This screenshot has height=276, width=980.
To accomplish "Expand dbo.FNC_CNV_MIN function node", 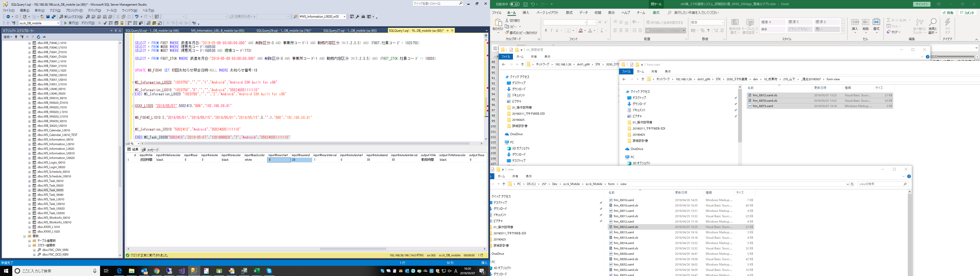I will click(34, 250).
